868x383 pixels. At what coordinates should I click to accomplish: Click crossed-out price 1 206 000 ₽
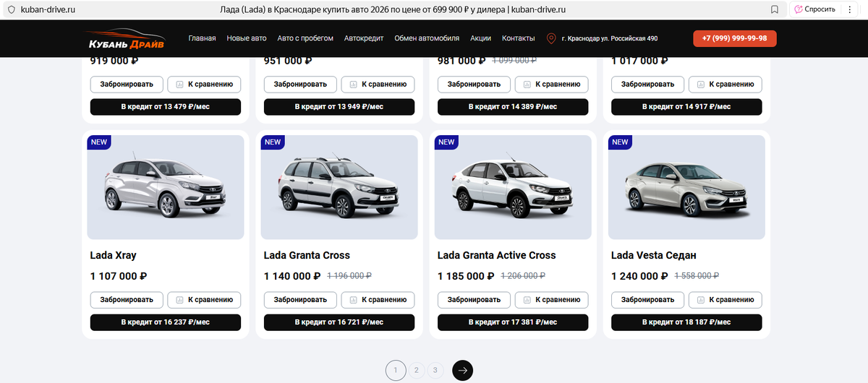524,276
